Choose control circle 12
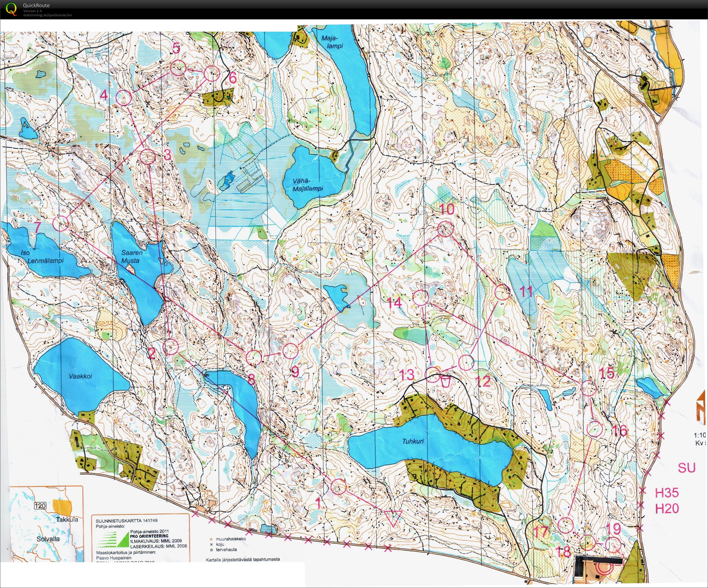Image resolution: width=708 pixels, height=588 pixels. tap(466, 362)
